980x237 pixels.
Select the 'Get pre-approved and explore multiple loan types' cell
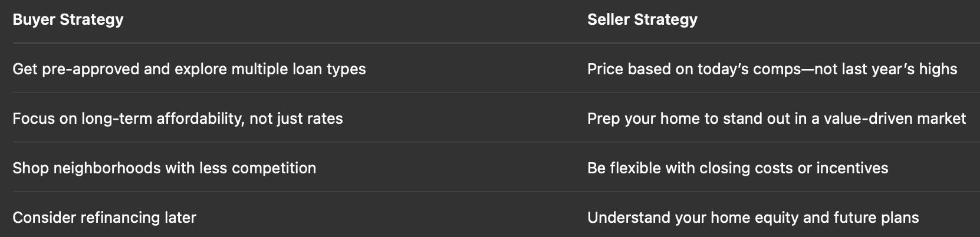coord(189,69)
